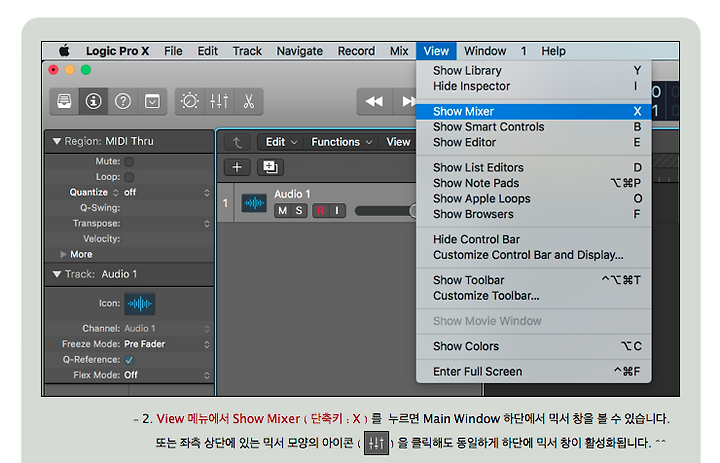This screenshot has height=463, width=720.
Task: Choose Show Note Pads menu item
Action: (x=534, y=183)
